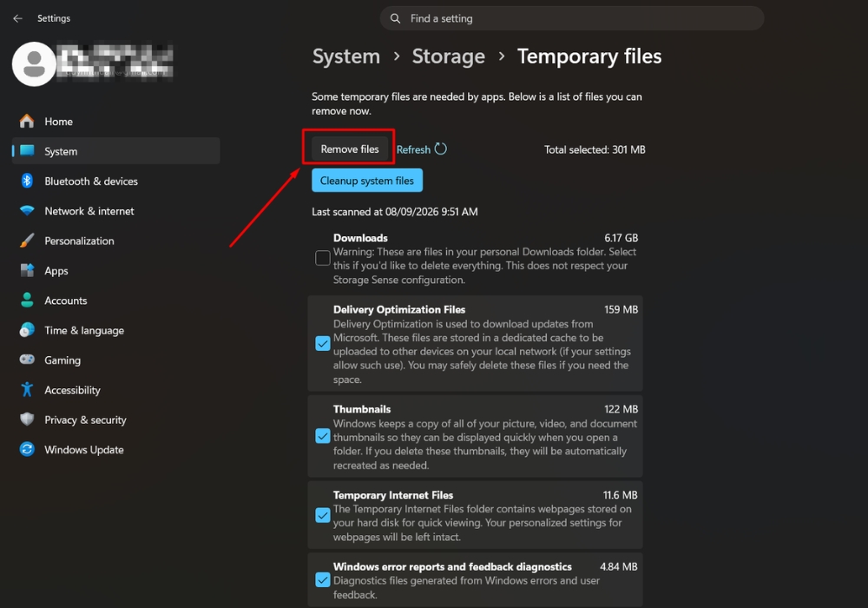
Task: Click the Settings title text
Action: point(54,18)
